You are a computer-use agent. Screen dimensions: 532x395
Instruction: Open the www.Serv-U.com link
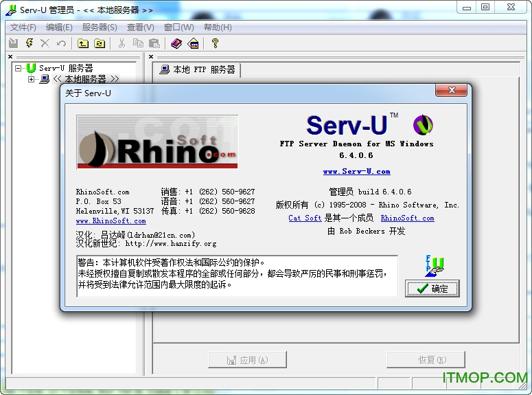pos(356,171)
